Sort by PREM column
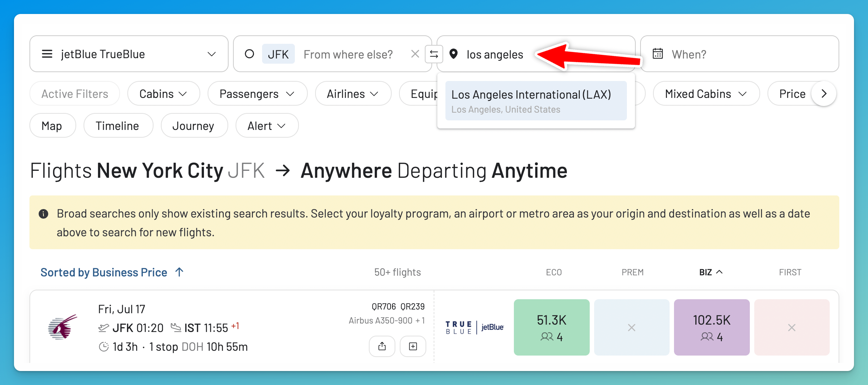The width and height of the screenshot is (868, 385). [x=632, y=272]
